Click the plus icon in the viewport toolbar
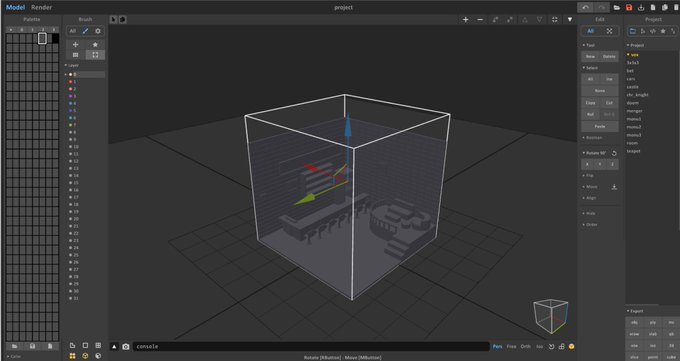The height and width of the screenshot is (361, 680). [465, 20]
